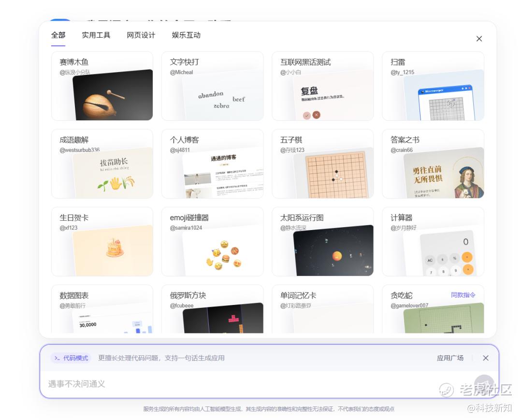Open the 俄罗斯方块 app card
This screenshot has width=522, height=420.
(x=212, y=309)
